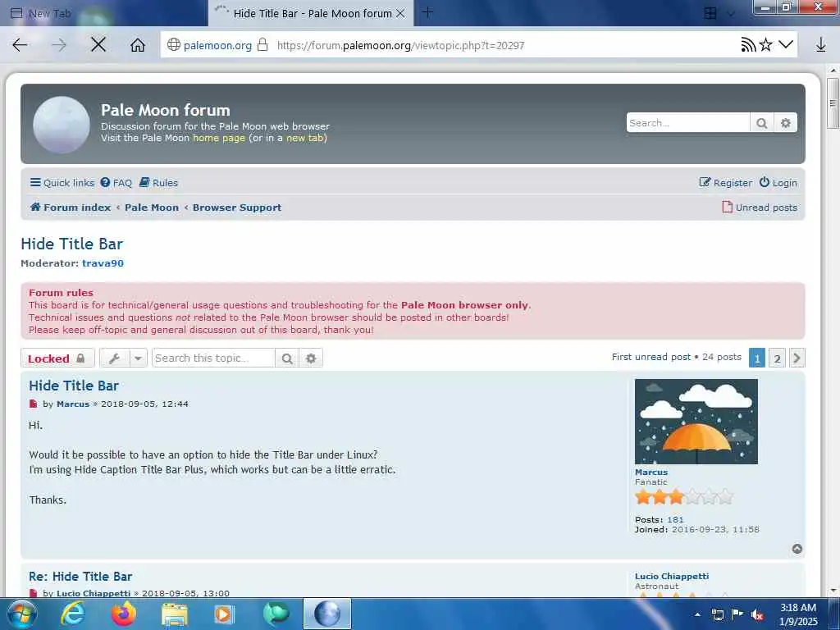Image resolution: width=840 pixels, height=630 pixels.
Task: Launch Firefox from taskbar
Action: tap(124, 614)
